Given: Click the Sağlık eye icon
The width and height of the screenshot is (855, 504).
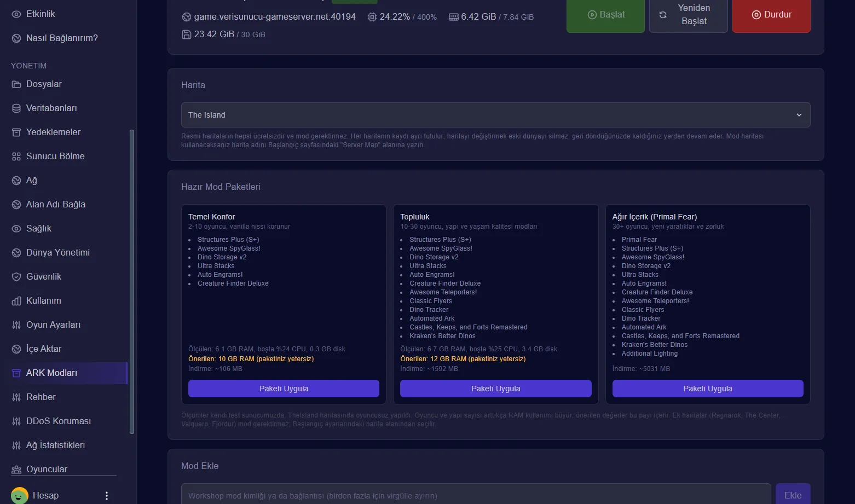Looking at the screenshot, I should [x=16, y=229].
